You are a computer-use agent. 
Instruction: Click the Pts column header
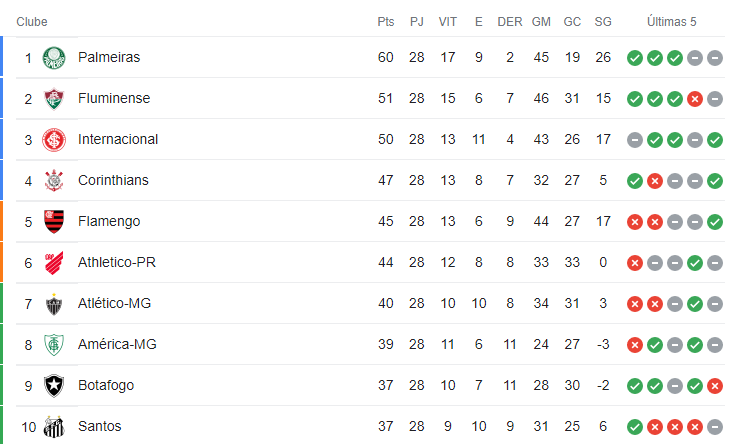[x=386, y=22]
